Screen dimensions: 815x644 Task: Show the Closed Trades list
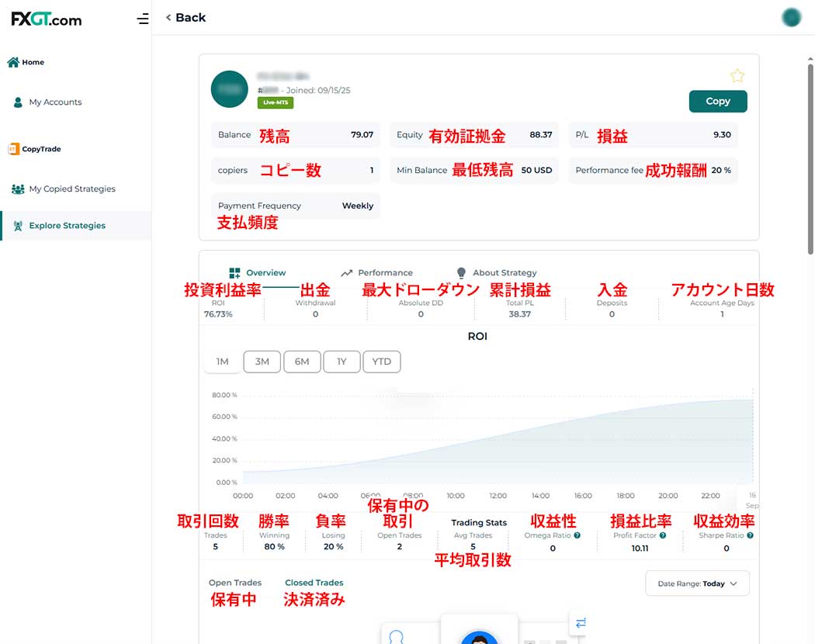point(314,583)
